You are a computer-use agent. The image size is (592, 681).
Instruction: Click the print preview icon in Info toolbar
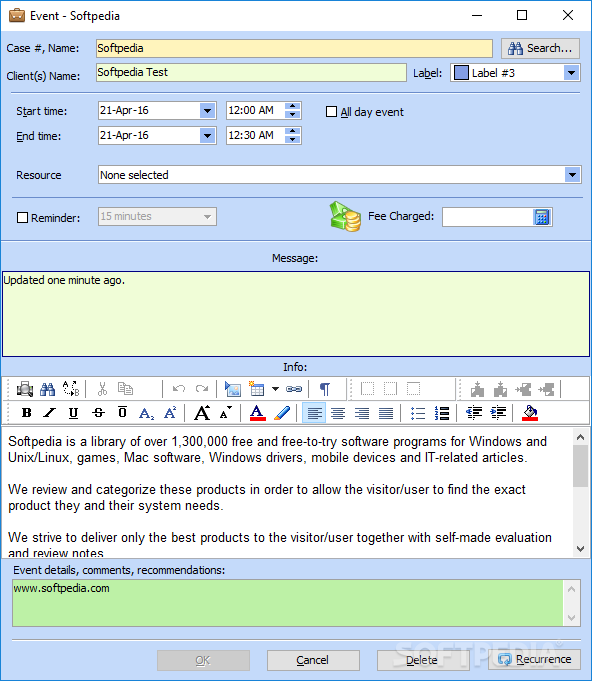25,389
